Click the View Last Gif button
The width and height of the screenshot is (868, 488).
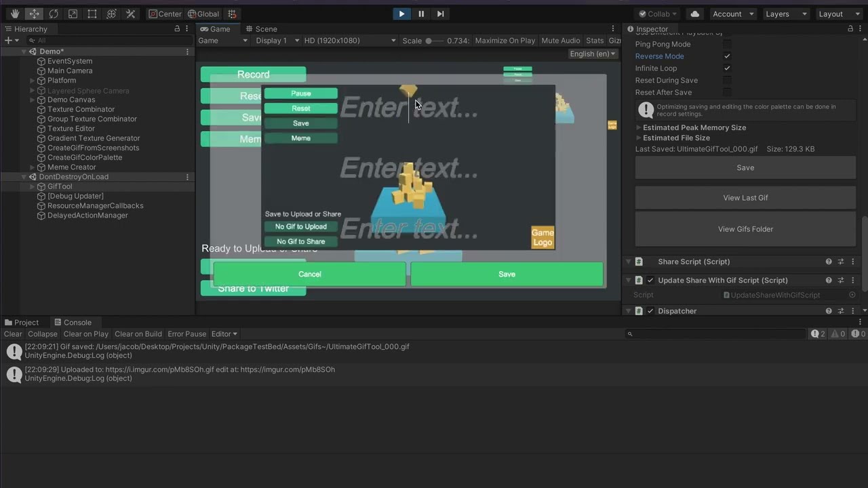pyautogui.click(x=745, y=198)
